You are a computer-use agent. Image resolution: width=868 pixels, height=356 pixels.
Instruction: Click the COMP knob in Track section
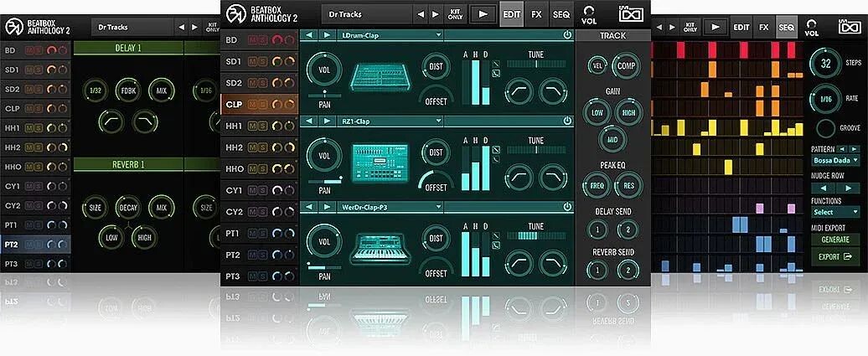click(x=625, y=65)
